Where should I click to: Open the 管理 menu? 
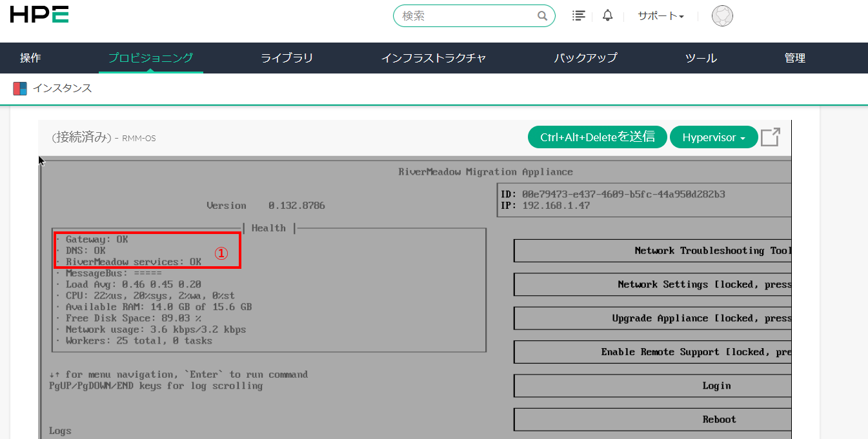coord(795,58)
